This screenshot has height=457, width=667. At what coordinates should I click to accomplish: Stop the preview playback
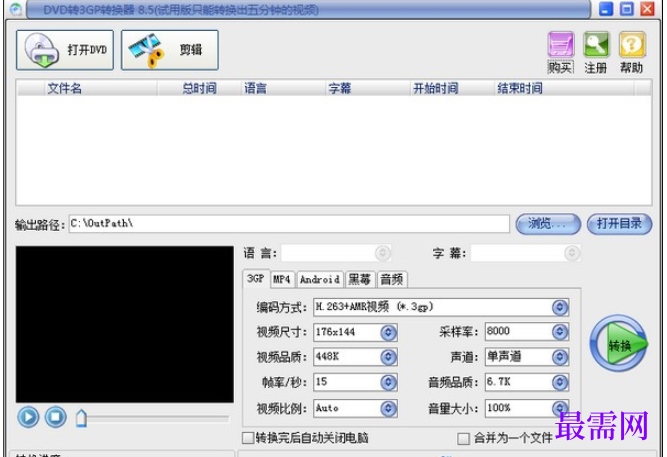(55, 417)
